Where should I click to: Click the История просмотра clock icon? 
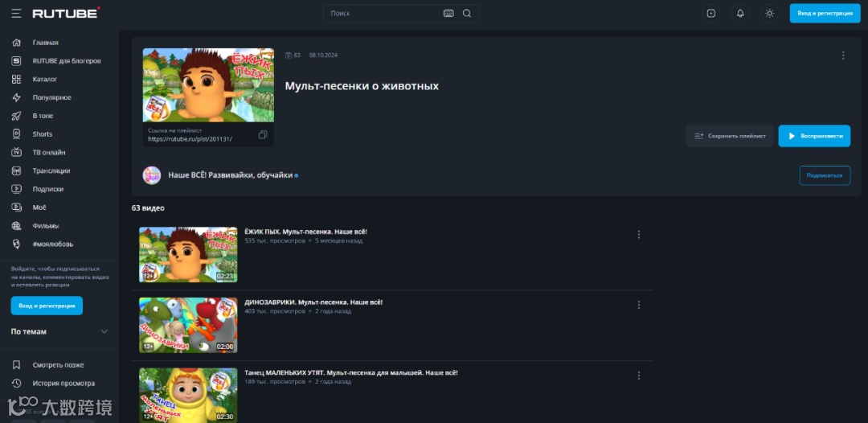[17, 383]
